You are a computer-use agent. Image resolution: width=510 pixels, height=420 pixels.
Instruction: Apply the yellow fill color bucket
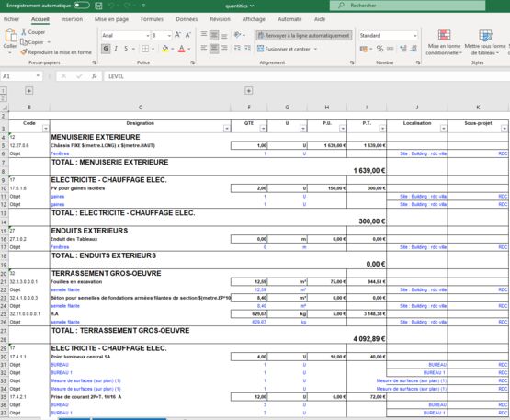pos(165,49)
